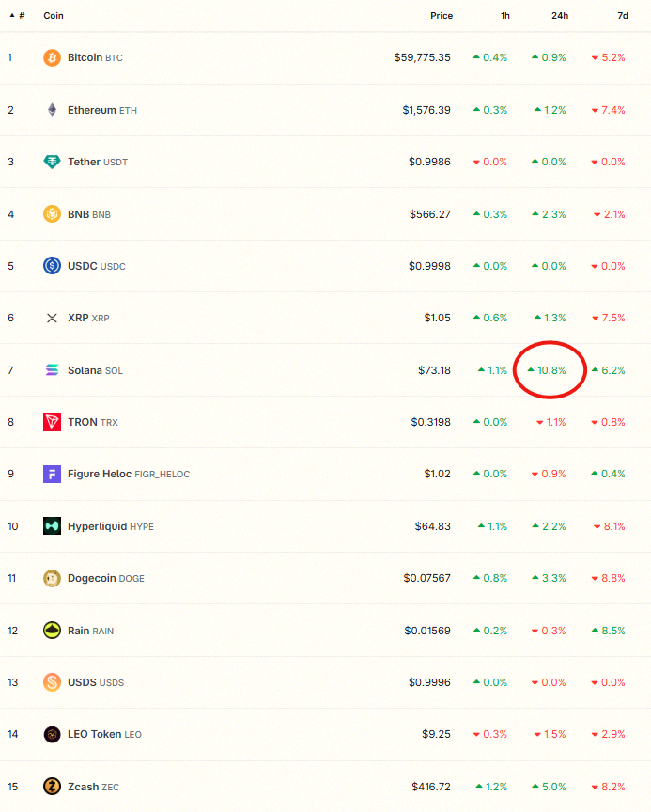Click Hyperliquid price $64.83
This screenshot has width=651, height=812.
coord(433,526)
